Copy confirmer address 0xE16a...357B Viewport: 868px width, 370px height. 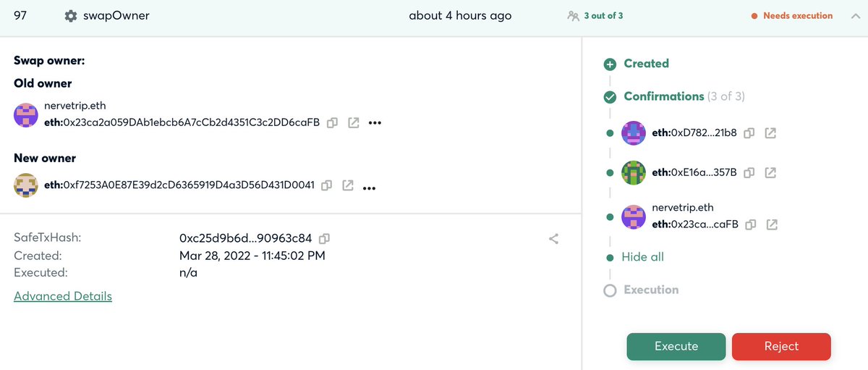click(x=750, y=172)
